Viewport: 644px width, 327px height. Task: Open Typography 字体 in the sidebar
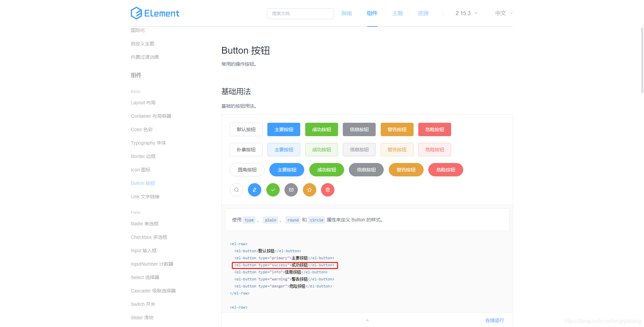tap(148, 143)
